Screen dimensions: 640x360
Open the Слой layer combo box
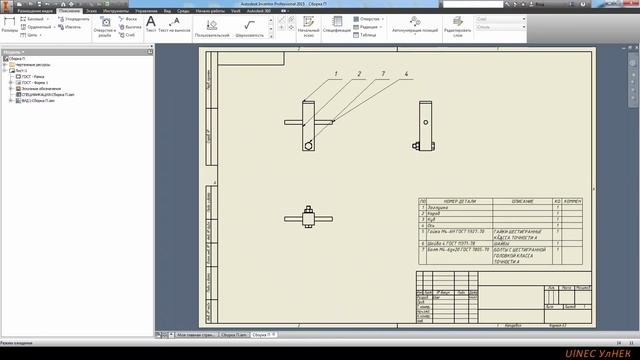click(500, 19)
